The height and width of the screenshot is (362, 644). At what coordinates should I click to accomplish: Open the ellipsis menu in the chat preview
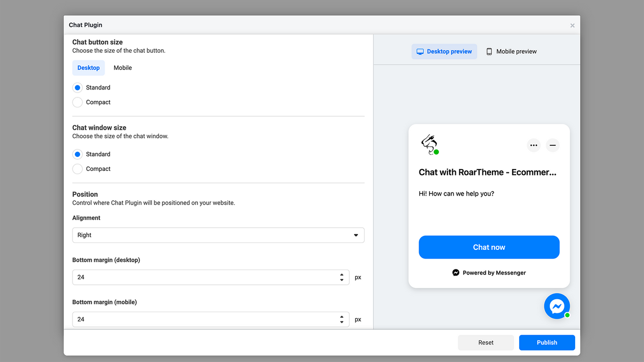click(x=533, y=145)
